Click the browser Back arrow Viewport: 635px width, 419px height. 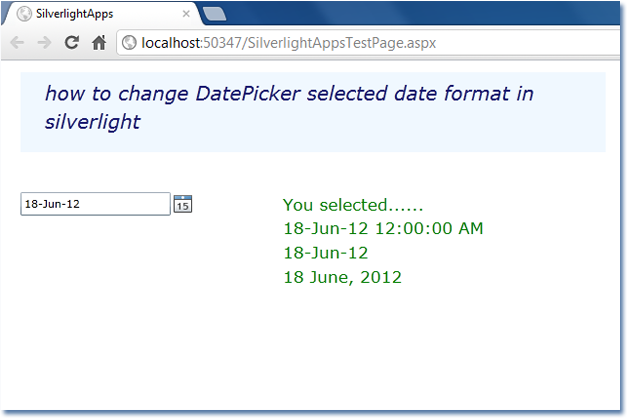pos(17,43)
